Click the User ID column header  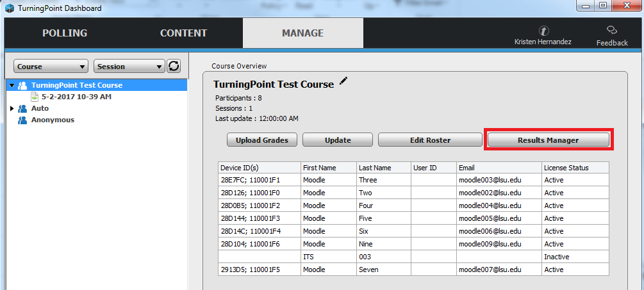434,167
